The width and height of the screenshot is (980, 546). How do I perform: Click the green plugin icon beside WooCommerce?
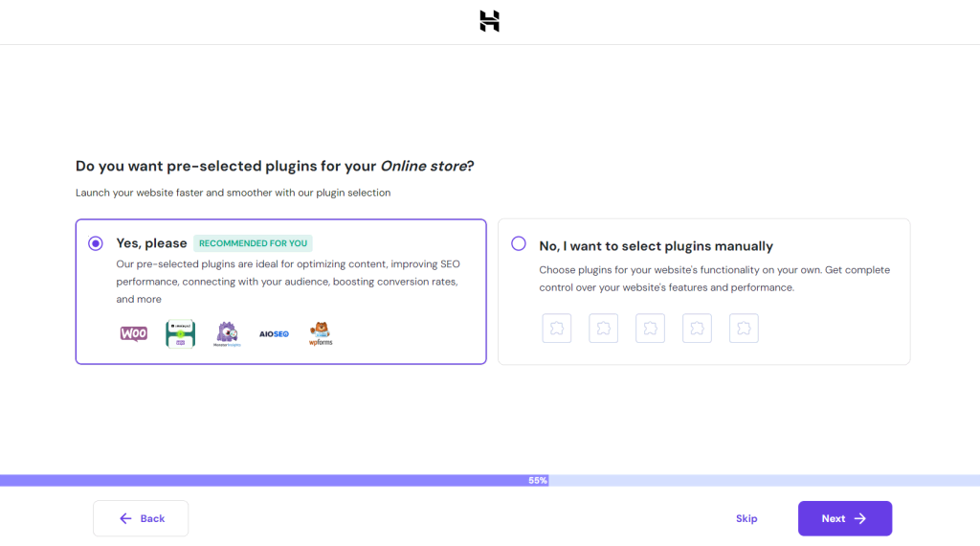pyautogui.click(x=181, y=334)
